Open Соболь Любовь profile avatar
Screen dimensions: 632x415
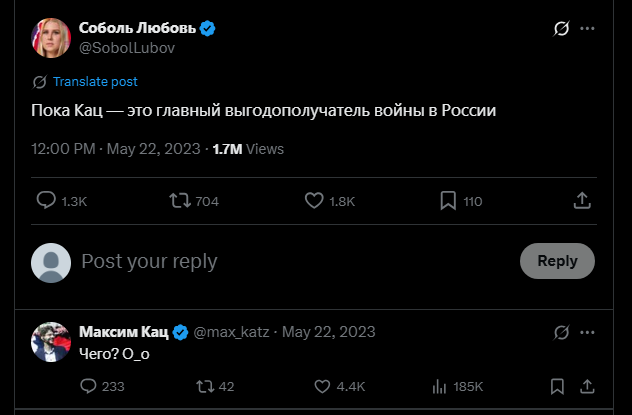tap(51, 37)
